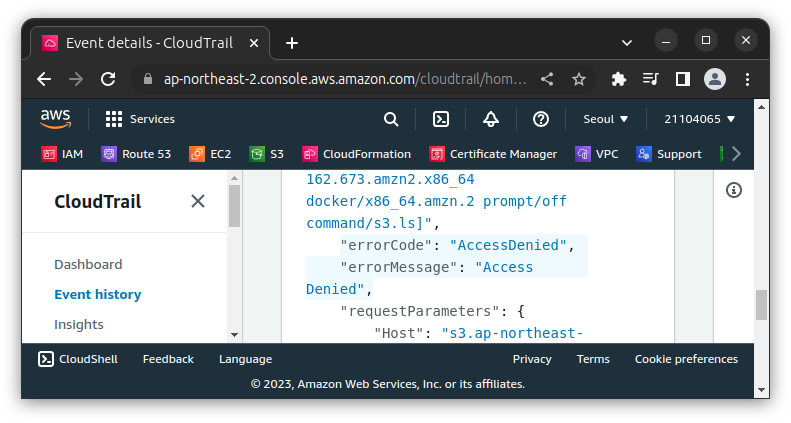Open CloudFormation favorite shortcut

click(356, 154)
